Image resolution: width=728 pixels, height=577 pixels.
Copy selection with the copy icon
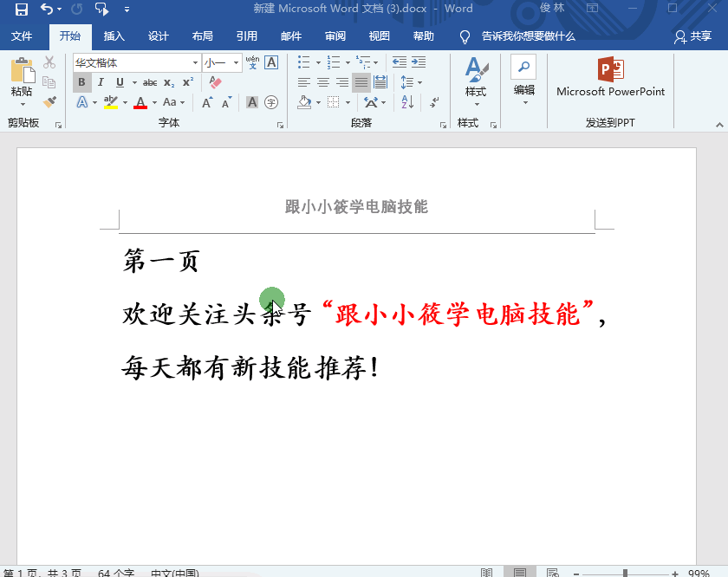pos(49,82)
